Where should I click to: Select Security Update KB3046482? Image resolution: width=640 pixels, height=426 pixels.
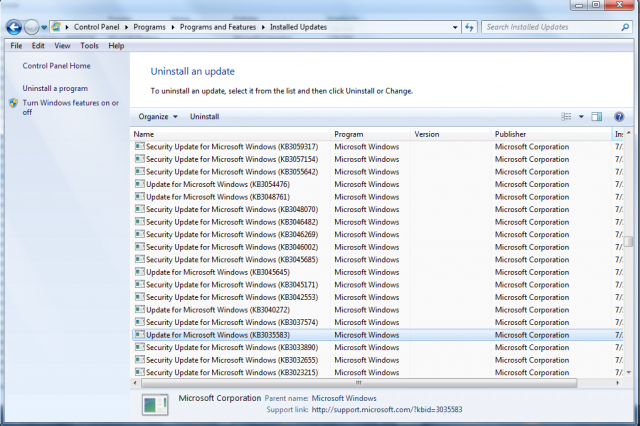tap(378, 222)
